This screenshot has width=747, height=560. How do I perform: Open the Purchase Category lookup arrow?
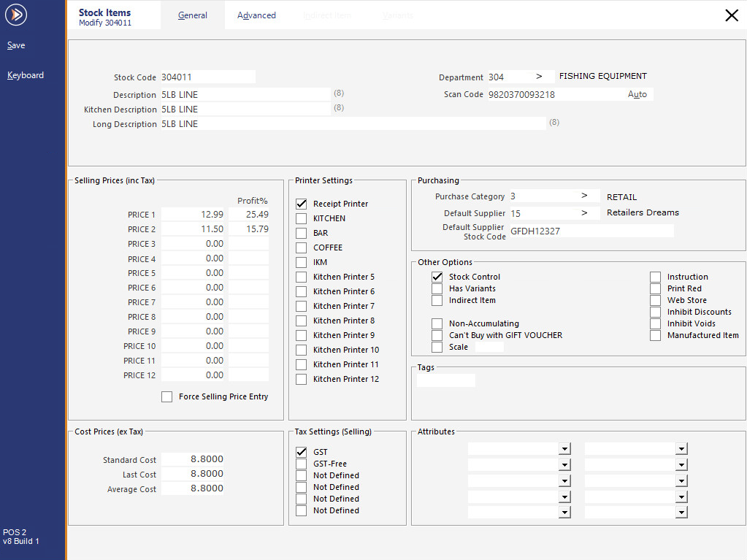584,196
